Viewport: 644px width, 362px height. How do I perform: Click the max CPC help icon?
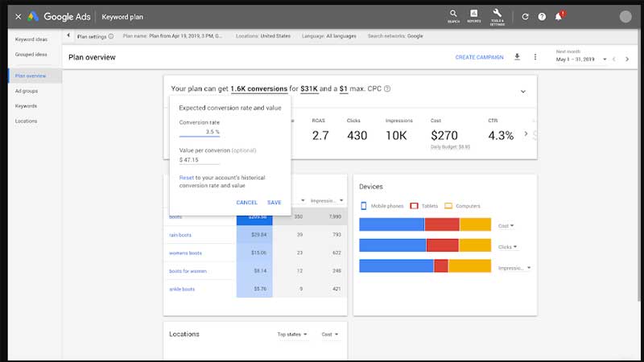387,88
